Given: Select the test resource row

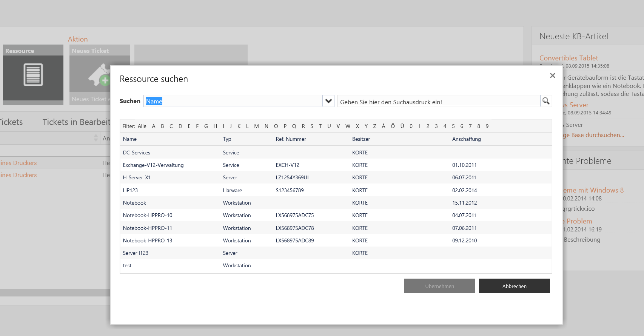Looking at the screenshot, I should (336, 265).
